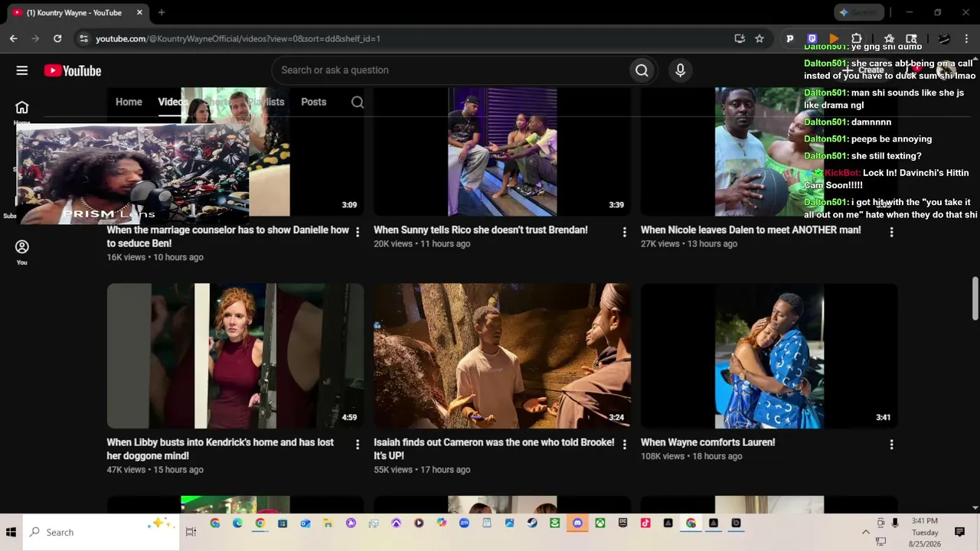This screenshot has height=551, width=980.
Task: Open options for the Sunny tells Rico video
Action: tap(624, 232)
